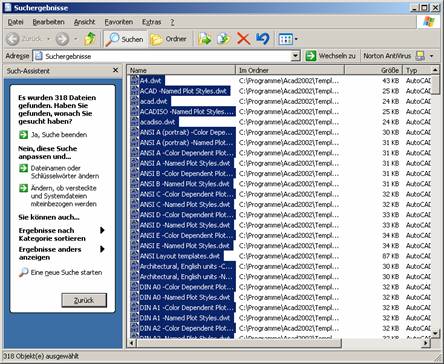Show the Ordner folders pane
This screenshot has height=364, width=444.
click(x=168, y=39)
